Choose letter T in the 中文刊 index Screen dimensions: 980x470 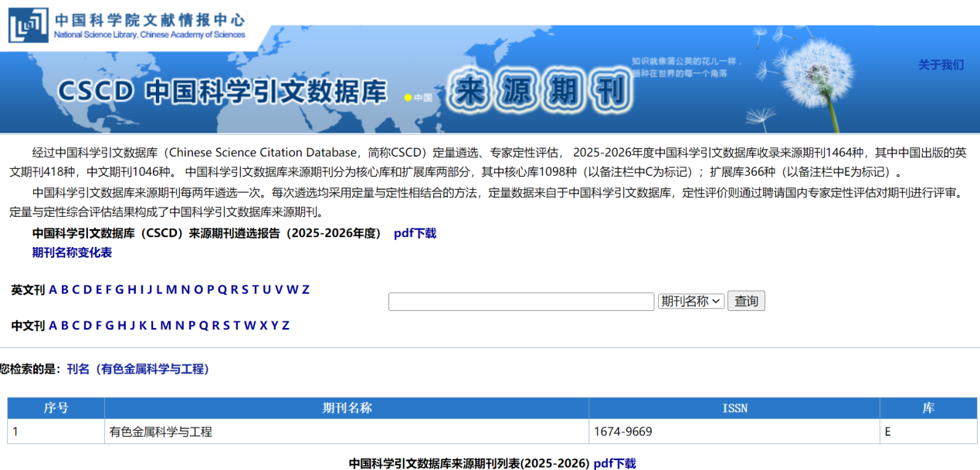(x=237, y=325)
